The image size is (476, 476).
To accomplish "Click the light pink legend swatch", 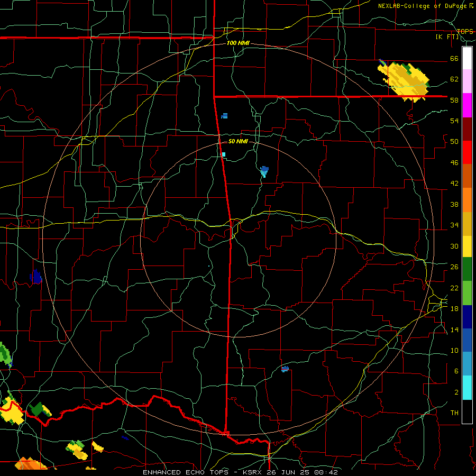I will pos(467,81).
